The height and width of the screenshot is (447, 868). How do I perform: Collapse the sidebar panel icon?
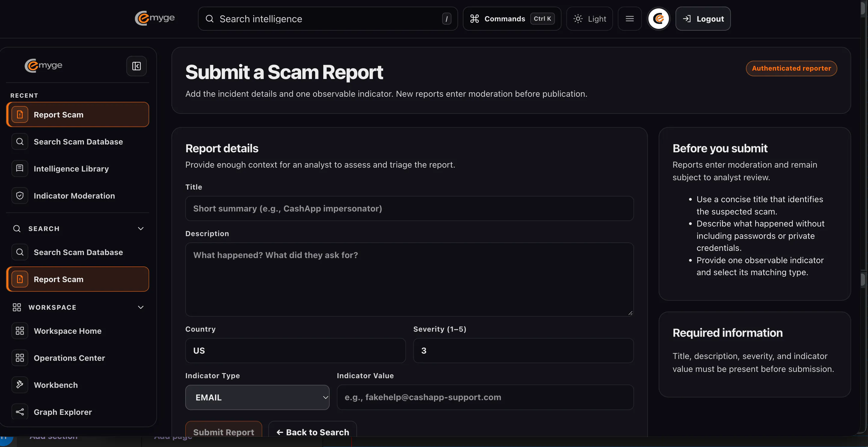tap(136, 66)
